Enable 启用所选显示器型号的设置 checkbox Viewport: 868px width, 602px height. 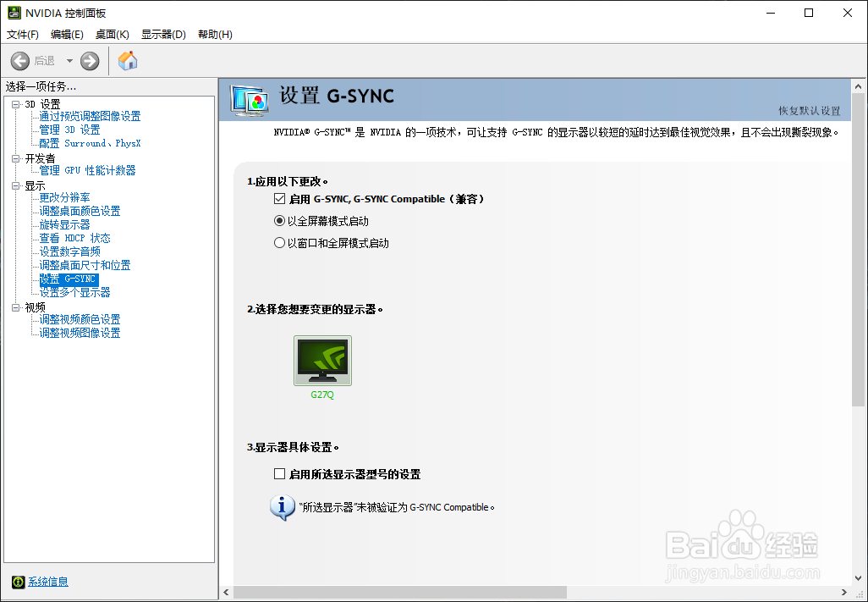point(279,474)
